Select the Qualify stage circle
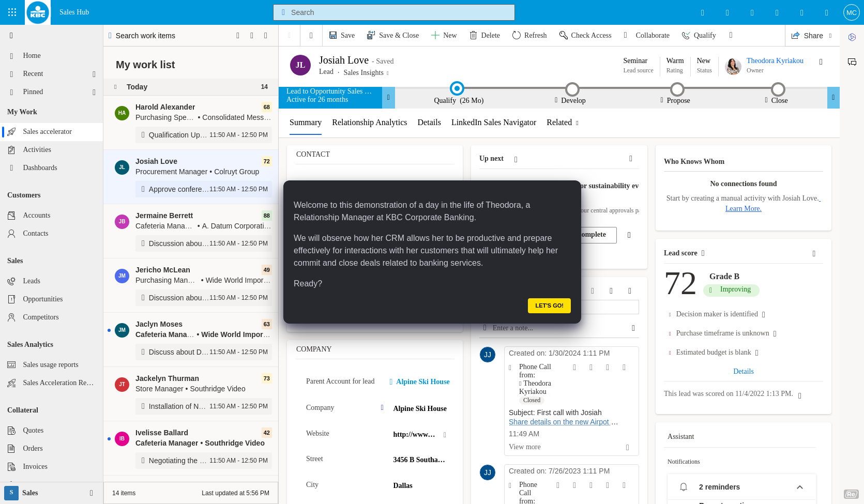Image resolution: width=864 pixels, height=504 pixels. coord(457,88)
